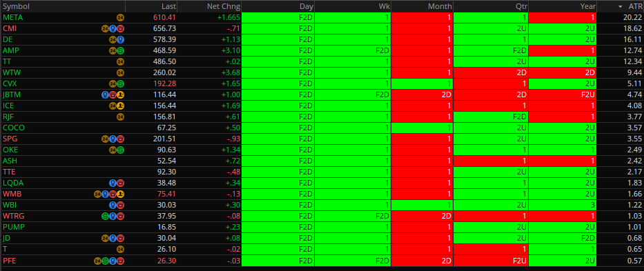Click the 24 badge icon in the T row
The height and width of the screenshot is (271, 644).
[120, 249]
